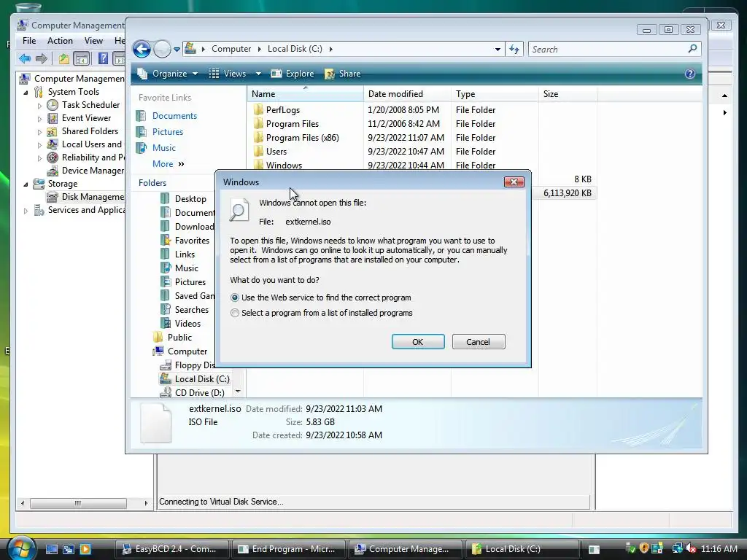Collapse System Tools node in Computer Management
The height and width of the screenshot is (560, 747).
[26, 93]
